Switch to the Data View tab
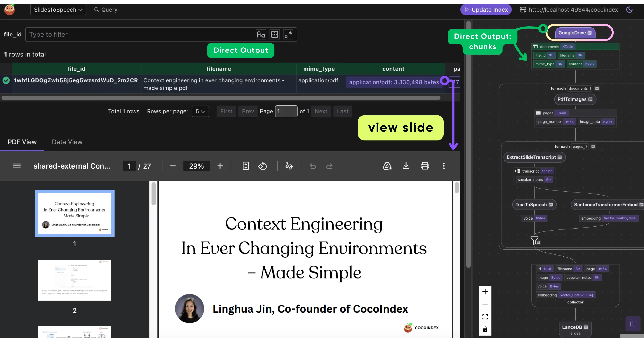 point(67,142)
